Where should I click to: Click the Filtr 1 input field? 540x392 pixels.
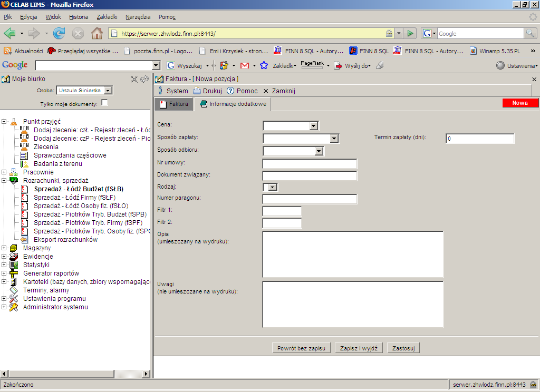282,211
